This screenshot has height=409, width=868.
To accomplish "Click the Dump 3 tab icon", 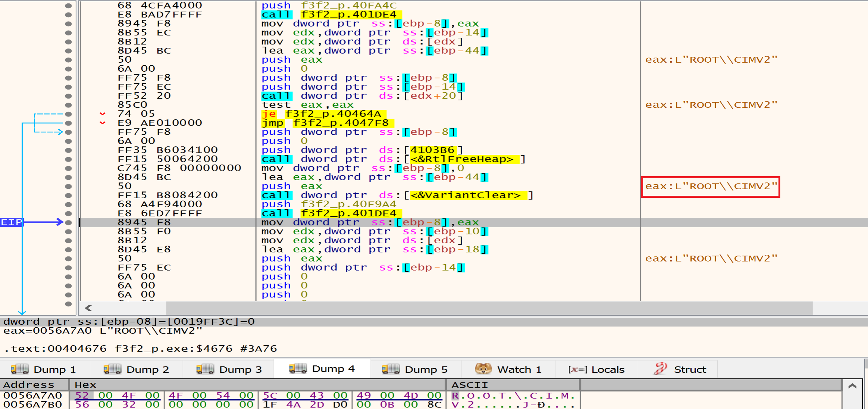I will [205, 369].
